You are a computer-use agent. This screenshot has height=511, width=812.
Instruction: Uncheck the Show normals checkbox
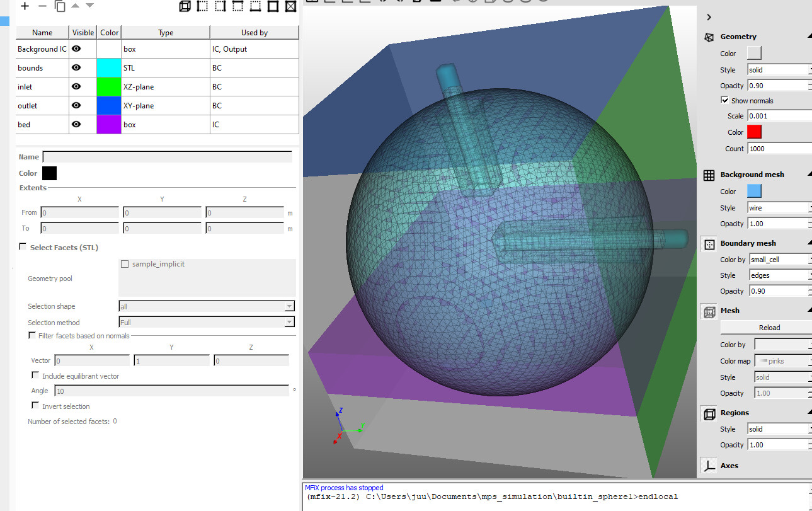click(x=725, y=101)
